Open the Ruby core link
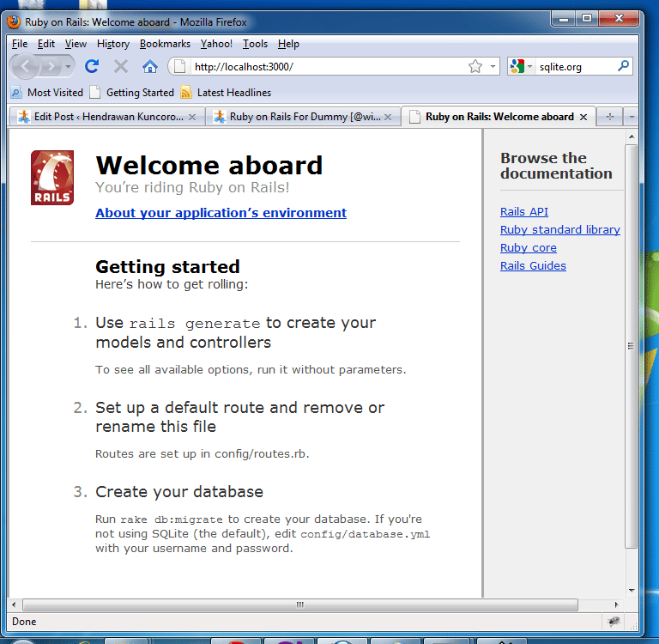 (x=529, y=248)
